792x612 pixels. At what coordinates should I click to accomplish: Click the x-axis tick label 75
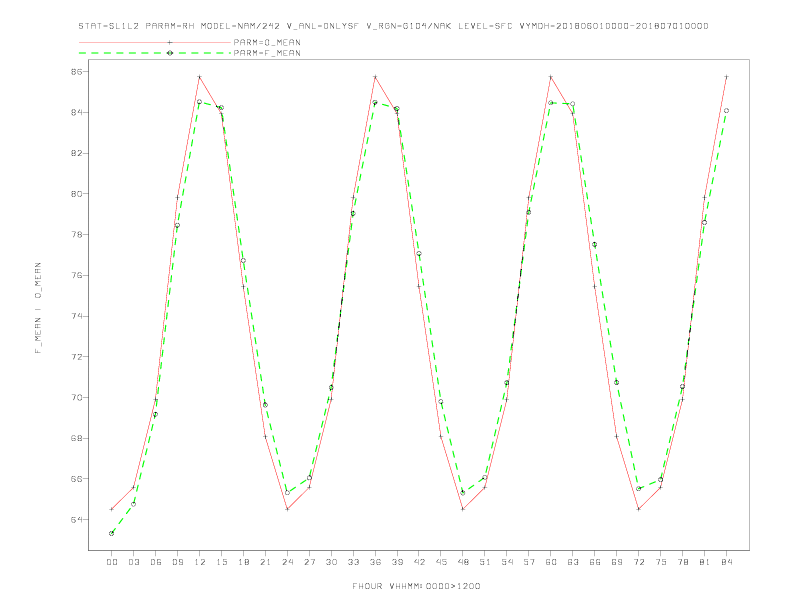point(661,562)
